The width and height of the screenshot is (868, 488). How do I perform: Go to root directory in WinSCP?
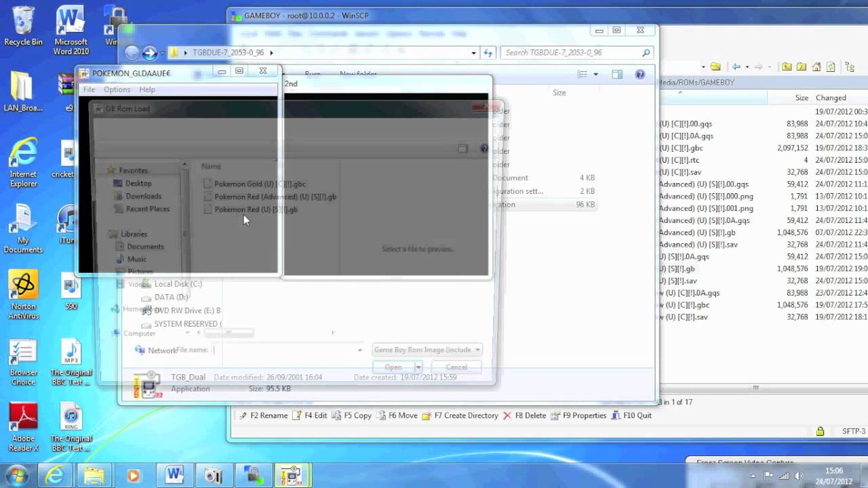tap(802, 66)
